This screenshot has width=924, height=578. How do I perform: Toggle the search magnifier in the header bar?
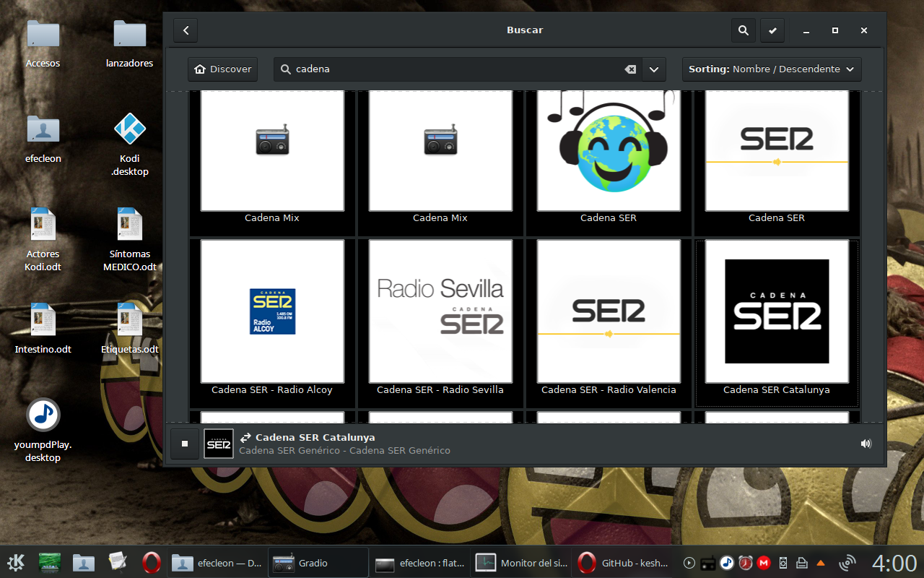[x=743, y=30]
